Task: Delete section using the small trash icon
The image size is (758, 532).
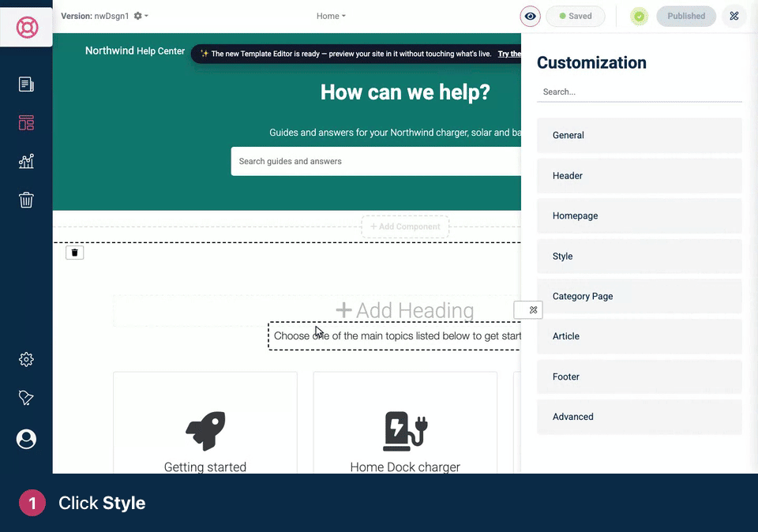Action: [74, 253]
